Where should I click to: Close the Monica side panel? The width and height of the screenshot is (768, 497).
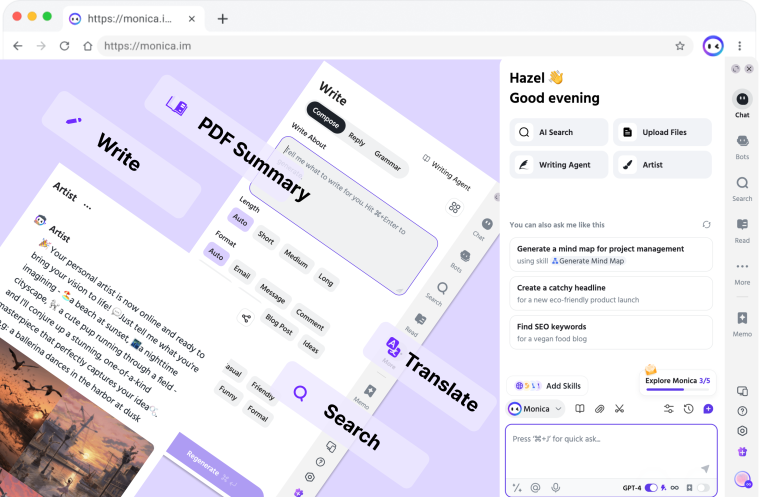tap(749, 69)
